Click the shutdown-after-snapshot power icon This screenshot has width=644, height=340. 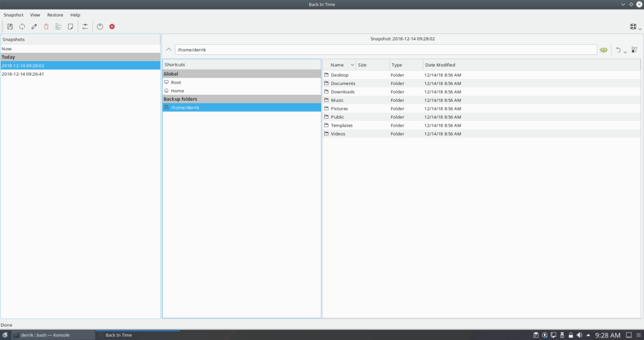[100, 26]
